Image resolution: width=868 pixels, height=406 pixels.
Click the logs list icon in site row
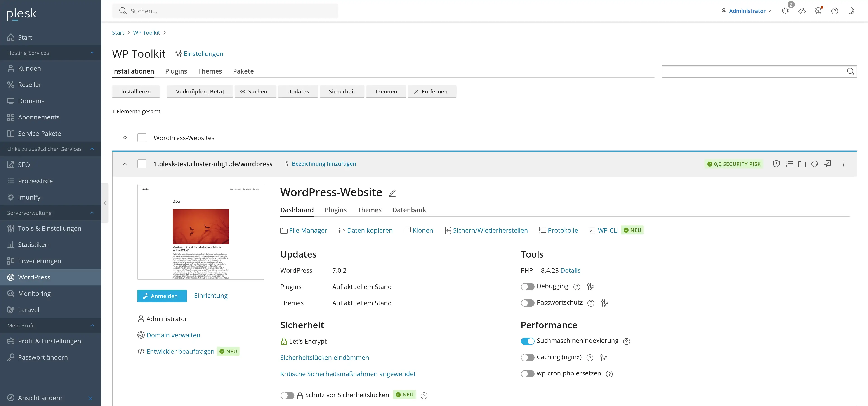(x=789, y=164)
